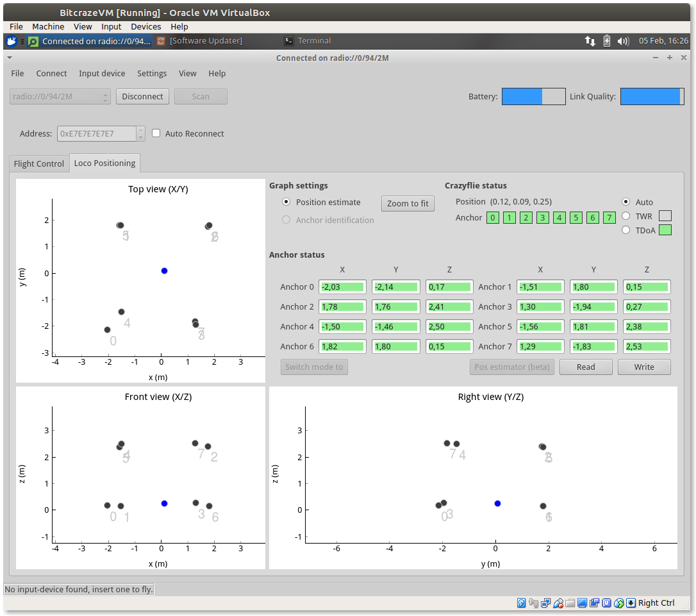Click VirtualBox recording status icon

coord(594,603)
